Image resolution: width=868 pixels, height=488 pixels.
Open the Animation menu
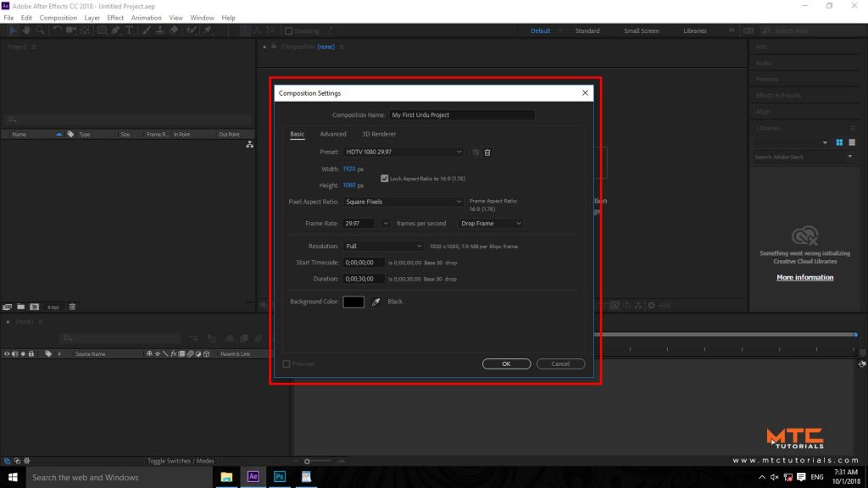[x=146, y=18]
